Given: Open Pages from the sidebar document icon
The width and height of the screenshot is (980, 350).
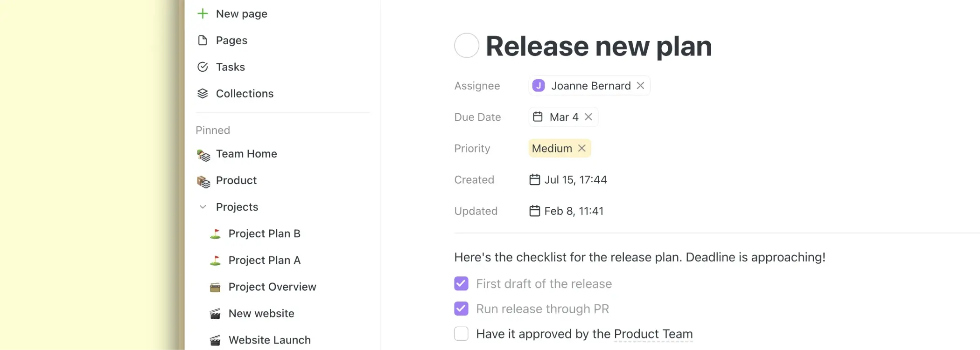Looking at the screenshot, I should click(x=203, y=41).
